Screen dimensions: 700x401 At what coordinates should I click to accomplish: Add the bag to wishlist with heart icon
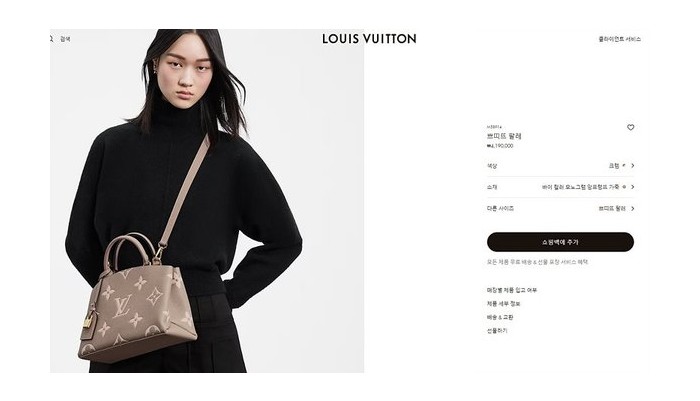point(630,127)
